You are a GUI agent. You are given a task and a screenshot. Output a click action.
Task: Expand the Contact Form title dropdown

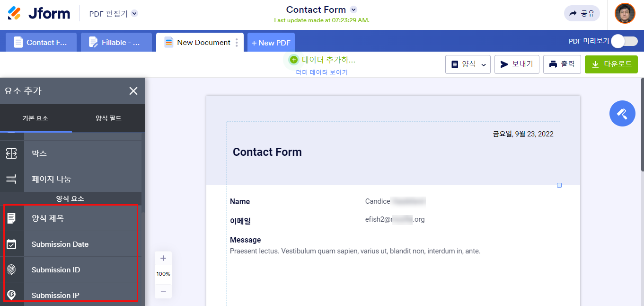[353, 10]
